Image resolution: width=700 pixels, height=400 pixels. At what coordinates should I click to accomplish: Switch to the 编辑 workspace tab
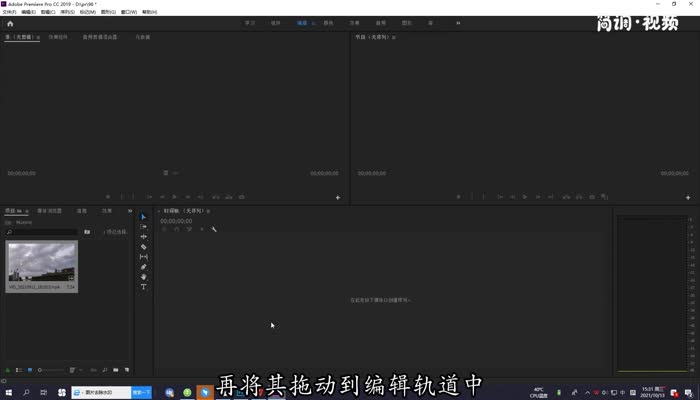[x=303, y=22]
